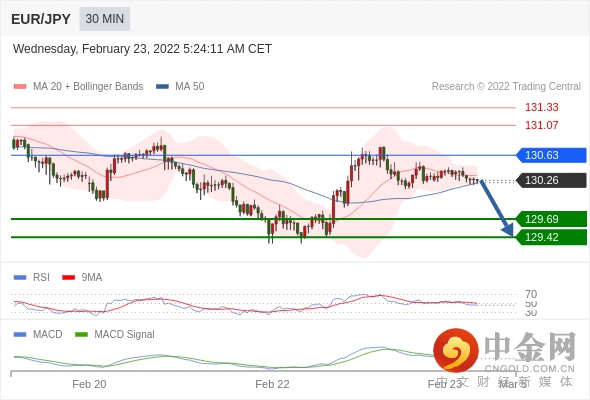This screenshot has width=590, height=400.
Task: Click the 30 MIN timeframe button
Action: click(105, 19)
